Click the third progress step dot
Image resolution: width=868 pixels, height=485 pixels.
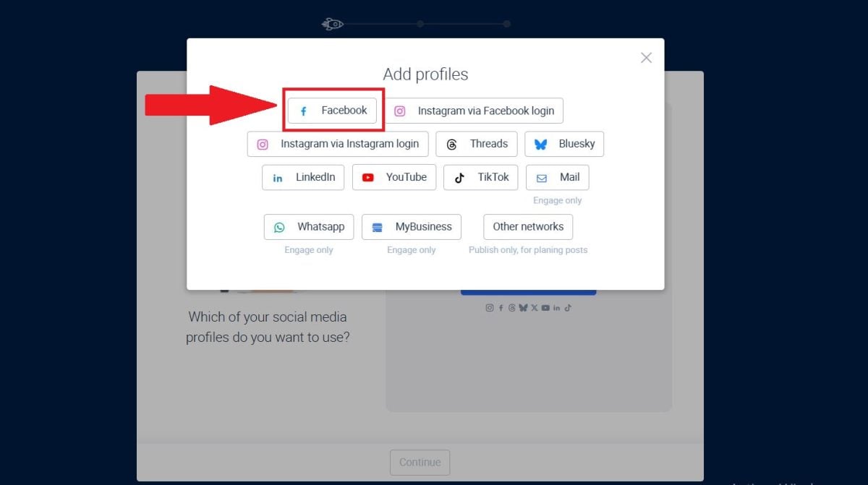click(506, 24)
